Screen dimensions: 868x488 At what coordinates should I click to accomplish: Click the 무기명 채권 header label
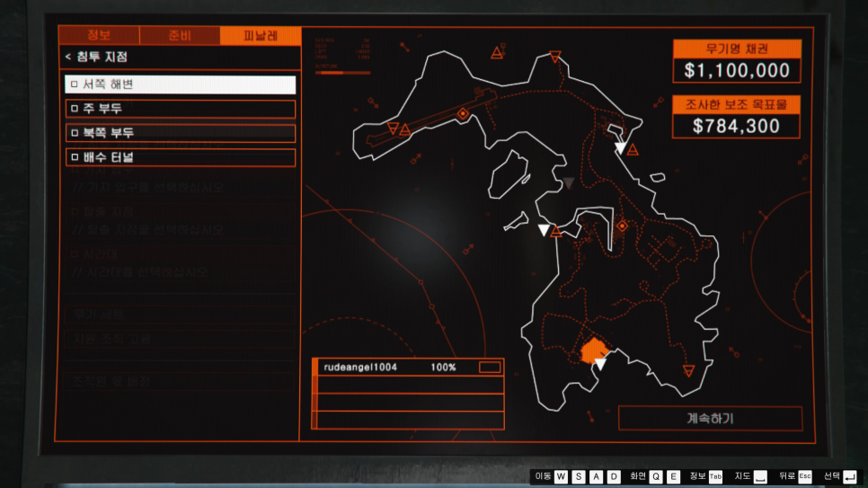pyautogui.click(x=737, y=49)
